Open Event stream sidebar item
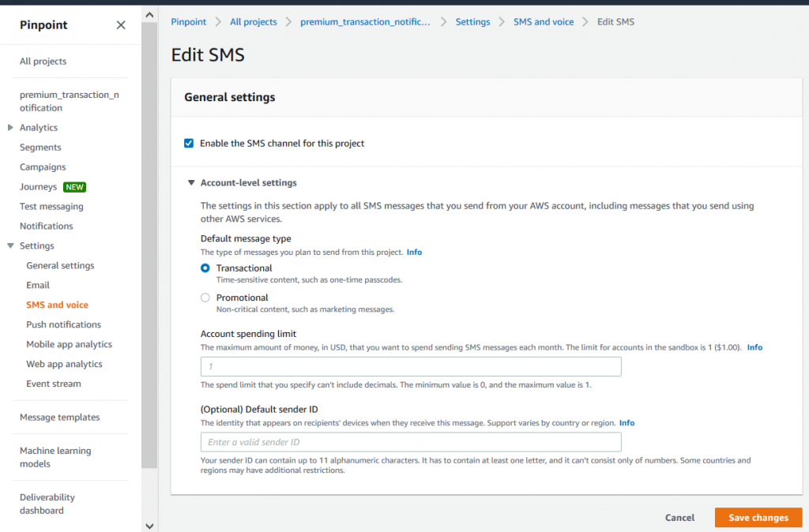Image resolution: width=809 pixels, height=532 pixels. 54,384
